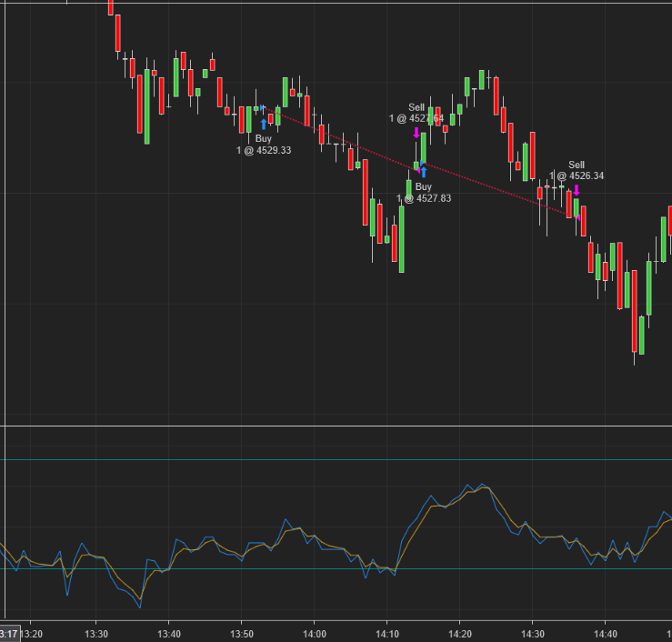Select the "1 @ 4529.33" buy fill label
The height and width of the screenshot is (642, 672).
coord(264,150)
